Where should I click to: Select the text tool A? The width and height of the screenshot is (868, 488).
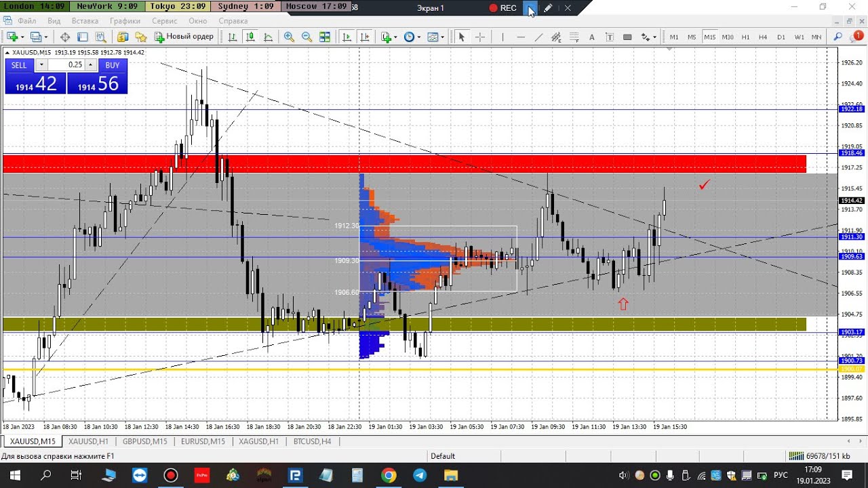[592, 37]
